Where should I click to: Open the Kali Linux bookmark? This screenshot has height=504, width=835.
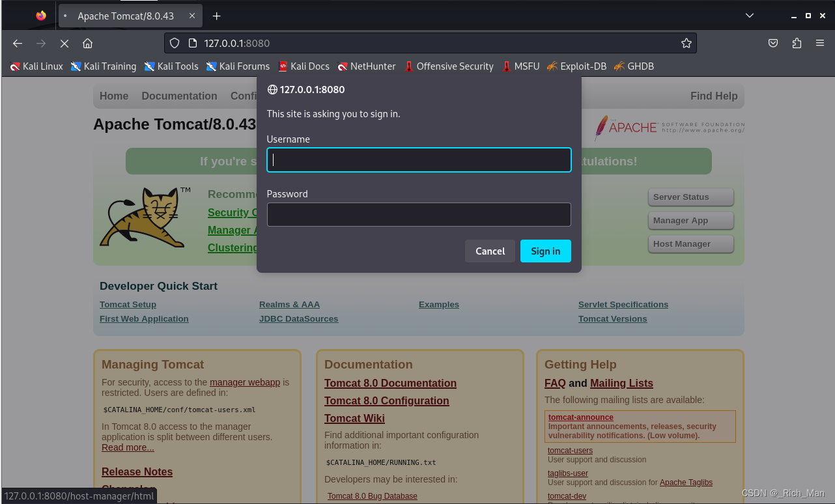[36, 66]
